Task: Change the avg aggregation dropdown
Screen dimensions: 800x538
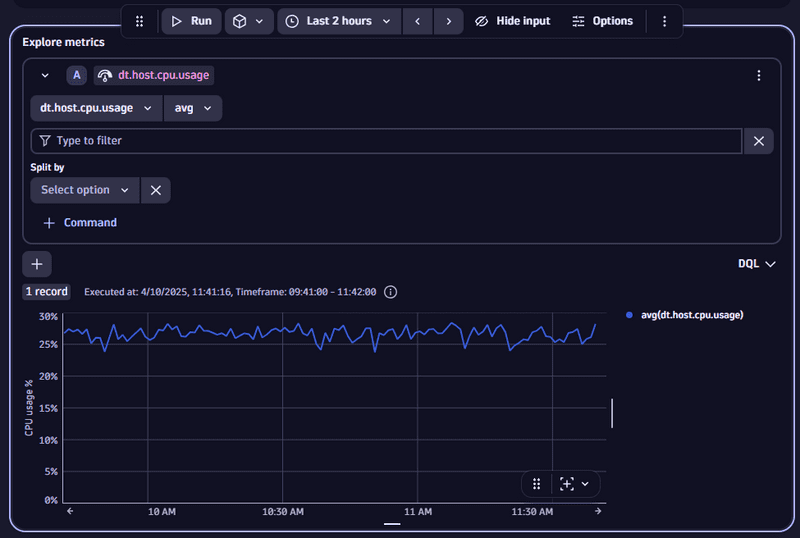Action: point(193,108)
